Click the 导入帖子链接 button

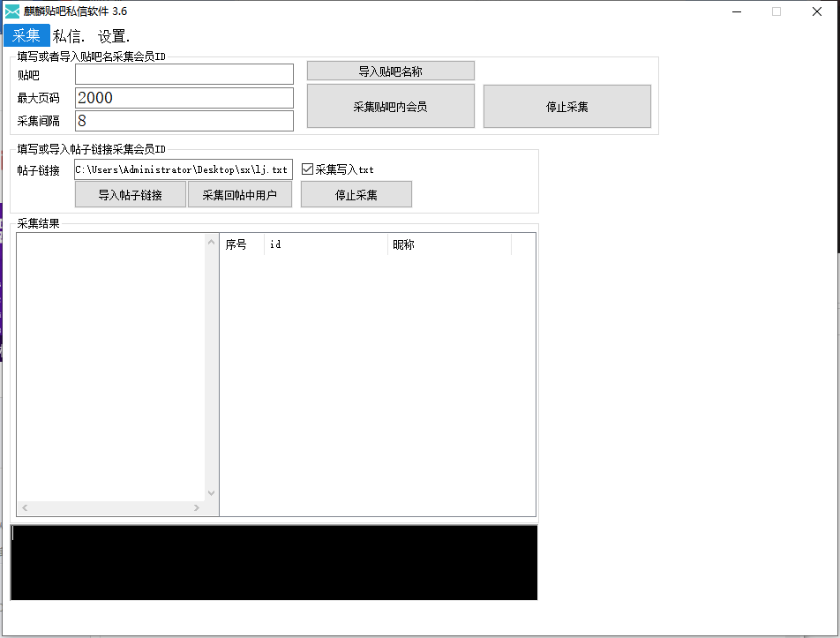(x=131, y=194)
